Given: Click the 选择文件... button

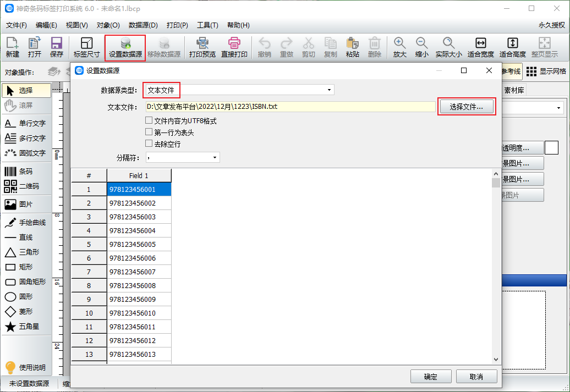Looking at the screenshot, I should tap(467, 107).
